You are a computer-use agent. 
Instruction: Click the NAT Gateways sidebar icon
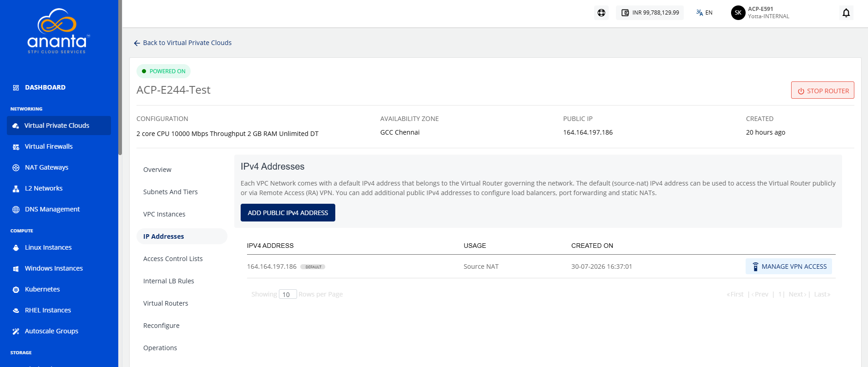pyautogui.click(x=16, y=168)
